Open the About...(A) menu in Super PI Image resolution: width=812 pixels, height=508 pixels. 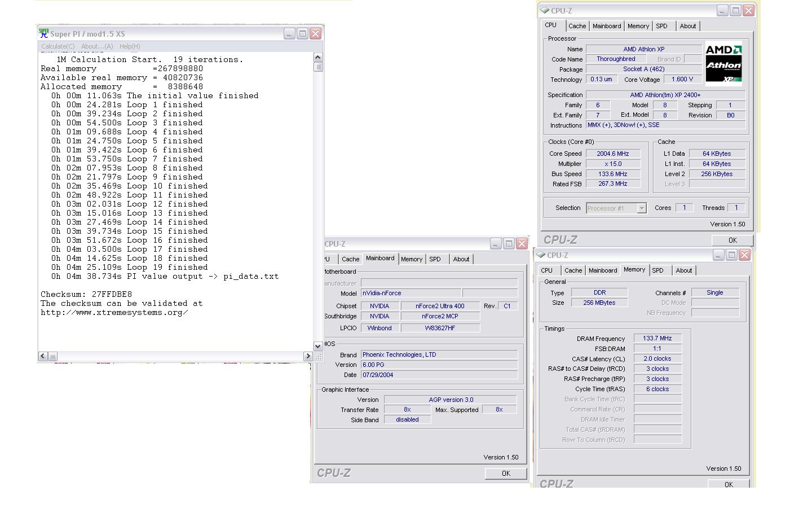(x=97, y=46)
